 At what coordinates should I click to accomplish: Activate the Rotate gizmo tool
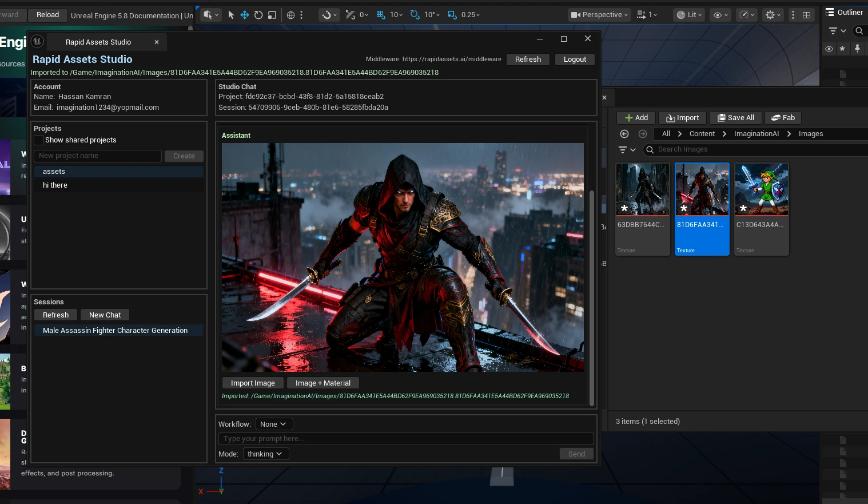pyautogui.click(x=258, y=15)
